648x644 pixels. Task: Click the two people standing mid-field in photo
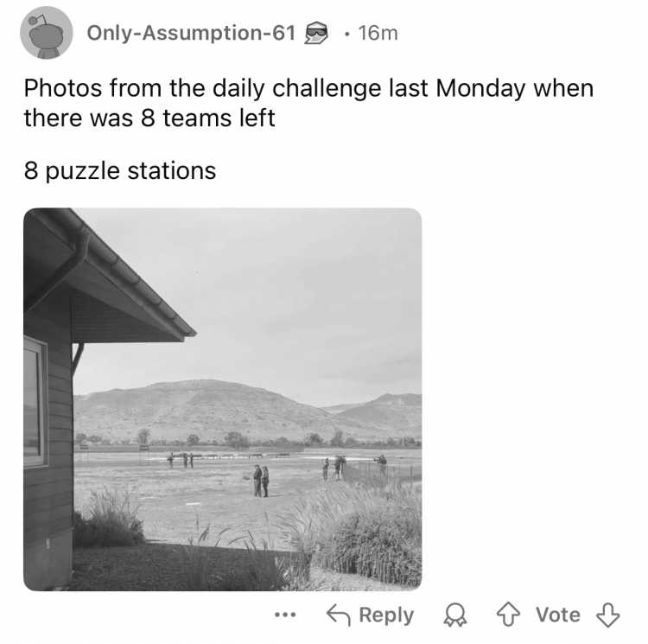[x=261, y=481]
